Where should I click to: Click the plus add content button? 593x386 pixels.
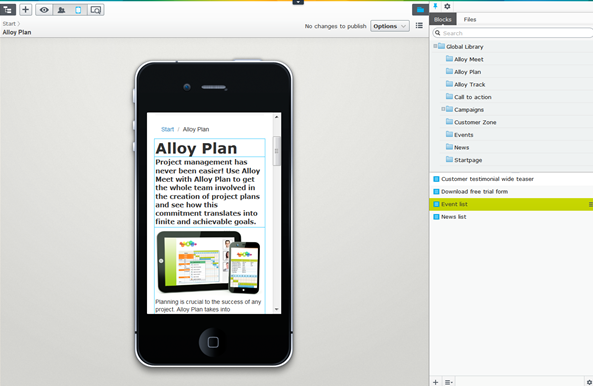[26, 9]
